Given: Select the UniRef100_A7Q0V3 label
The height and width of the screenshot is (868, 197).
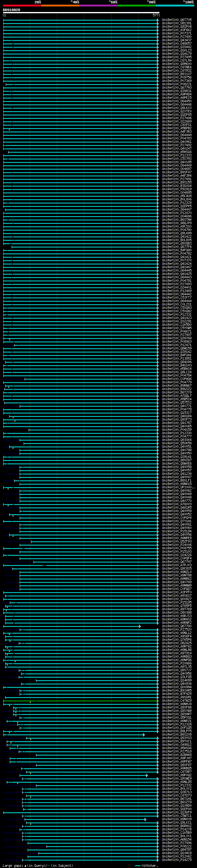Looking at the screenshot, I should 177,504.
